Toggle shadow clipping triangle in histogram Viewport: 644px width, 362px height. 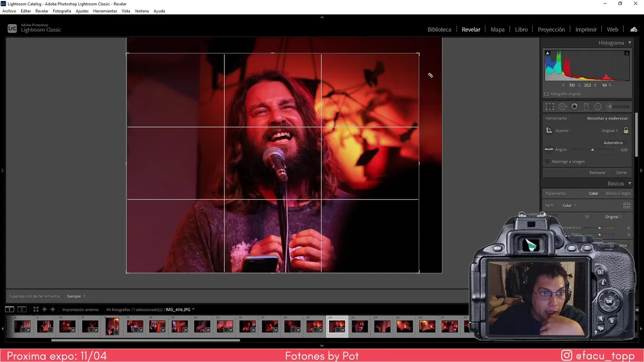coord(547,53)
